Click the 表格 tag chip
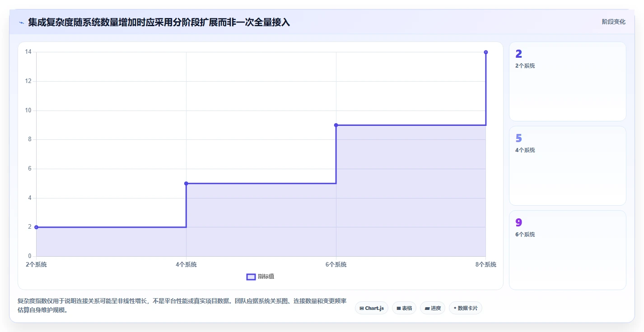The width and height of the screenshot is (644, 332). [x=404, y=308]
